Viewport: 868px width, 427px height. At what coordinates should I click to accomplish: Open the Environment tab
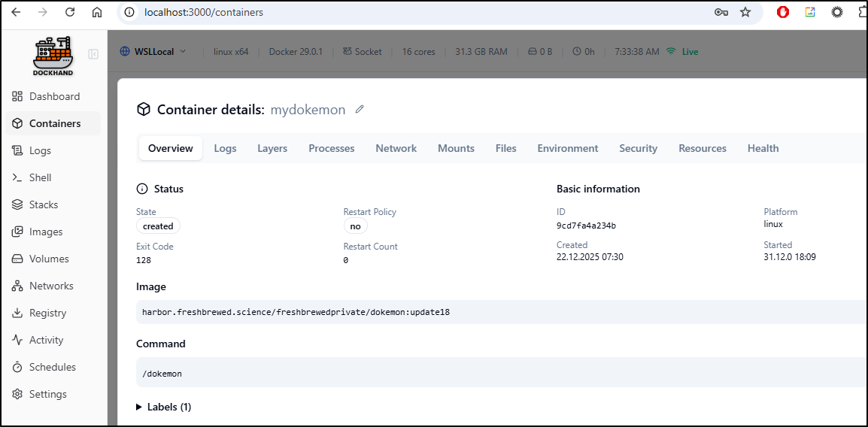pyautogui.click(x=567, y=148)
